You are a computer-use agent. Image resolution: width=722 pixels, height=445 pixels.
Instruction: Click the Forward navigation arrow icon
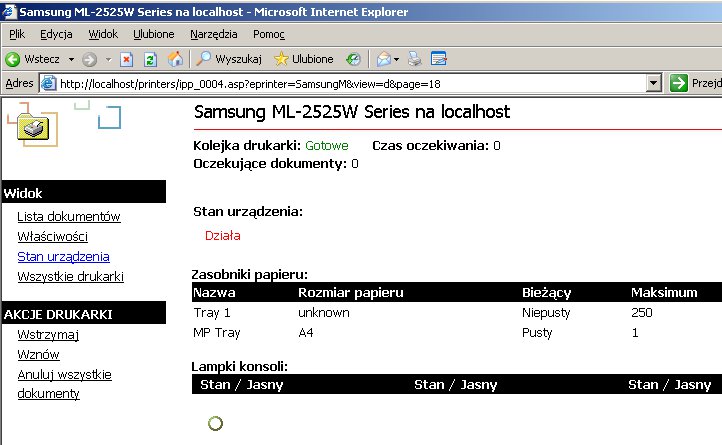[89, 59]
